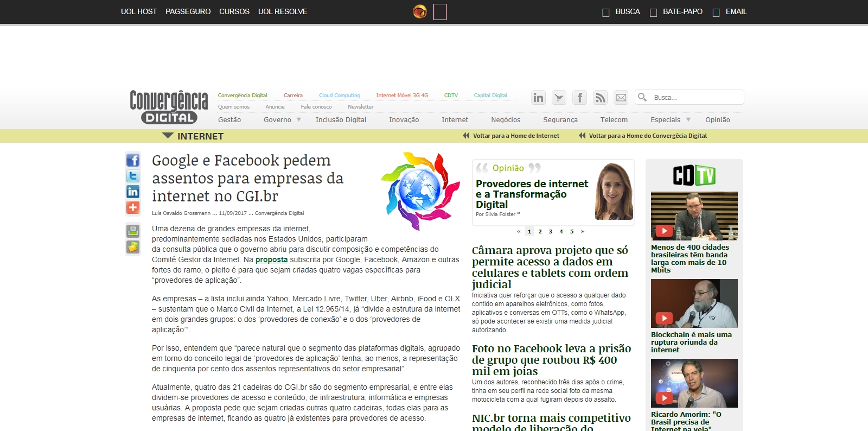The image size is (868, 431).
Task: Open the CDTV top link
Action: point(451,95)
